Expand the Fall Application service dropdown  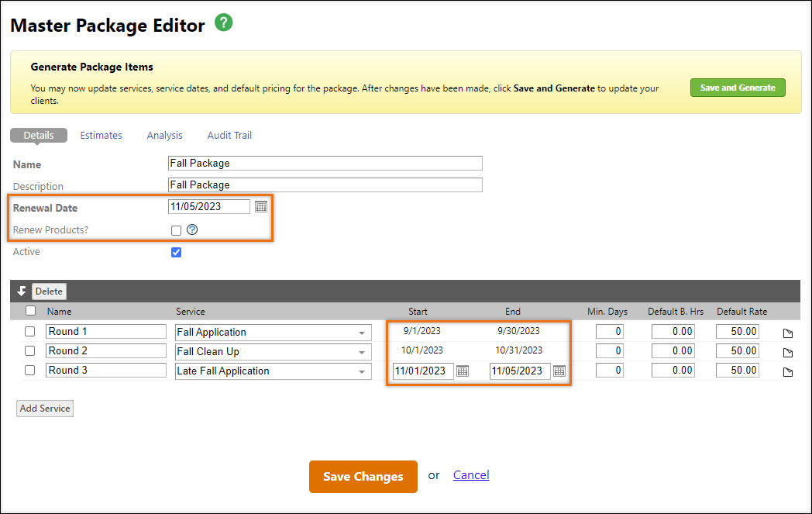pos(361,333)
